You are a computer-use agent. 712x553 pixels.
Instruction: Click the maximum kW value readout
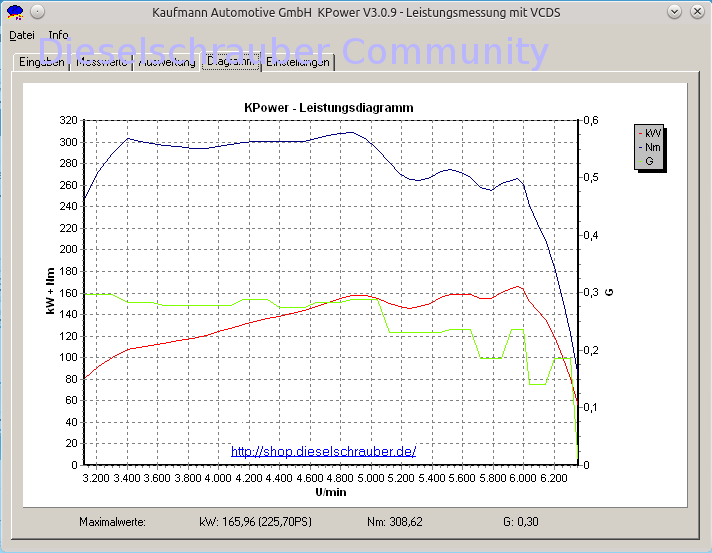click(x=256, y=522)
